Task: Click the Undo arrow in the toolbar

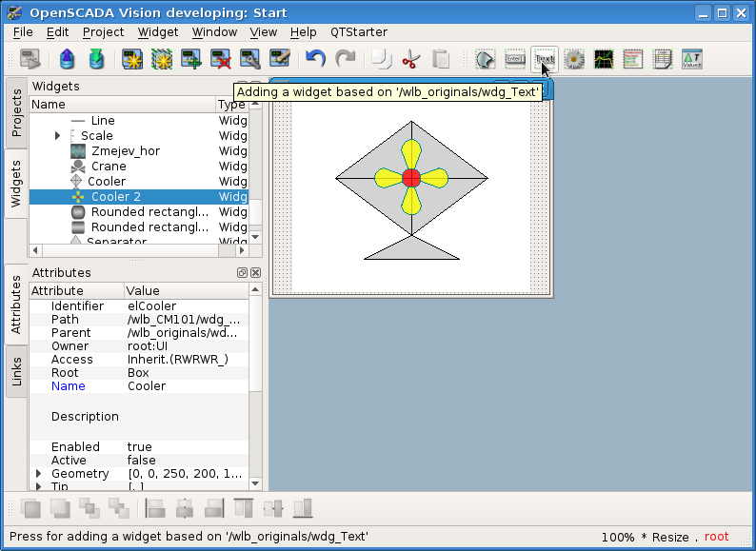Action: click(x=315, y=60)
